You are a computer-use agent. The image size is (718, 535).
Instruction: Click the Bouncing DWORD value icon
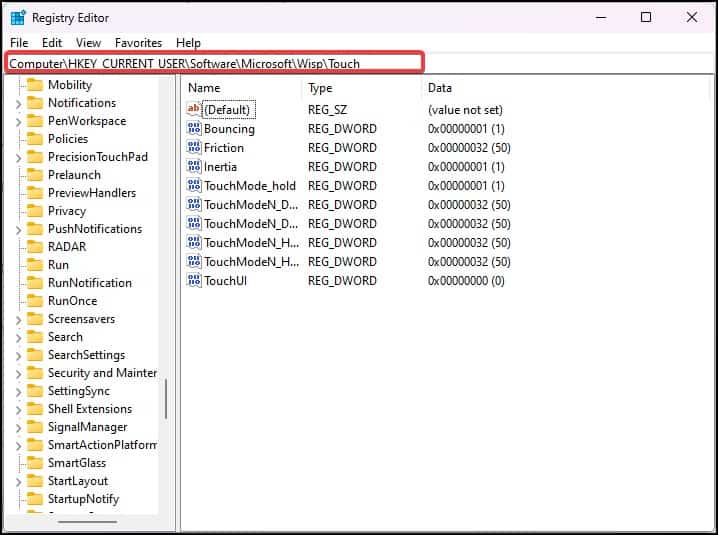[194, 128]
